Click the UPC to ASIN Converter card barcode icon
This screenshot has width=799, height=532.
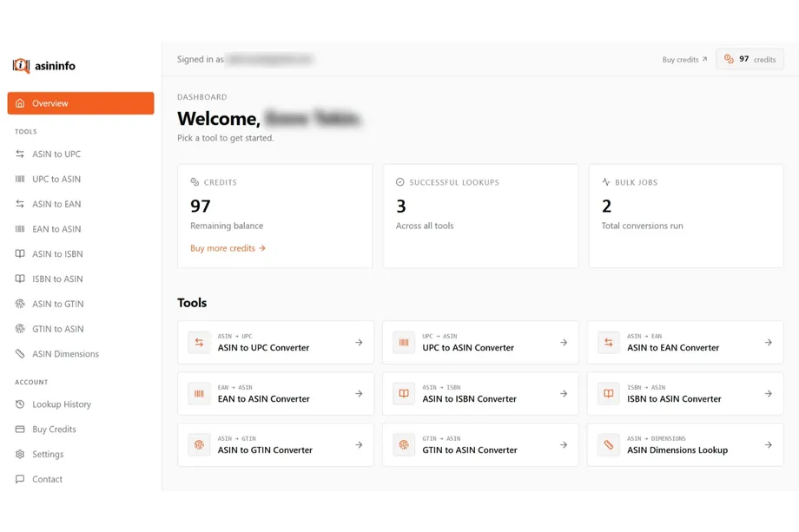click(x=404, y=343)
